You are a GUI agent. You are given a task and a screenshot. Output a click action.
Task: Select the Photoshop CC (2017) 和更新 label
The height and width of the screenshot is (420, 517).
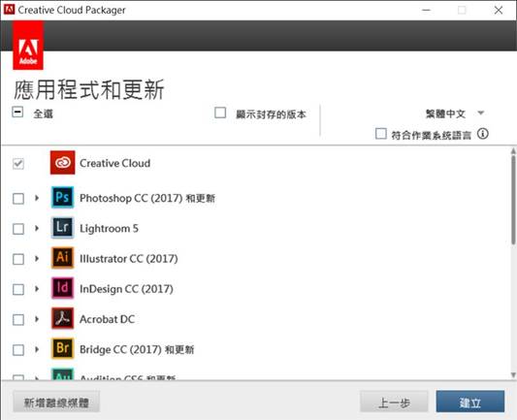[x=147, y=199]
